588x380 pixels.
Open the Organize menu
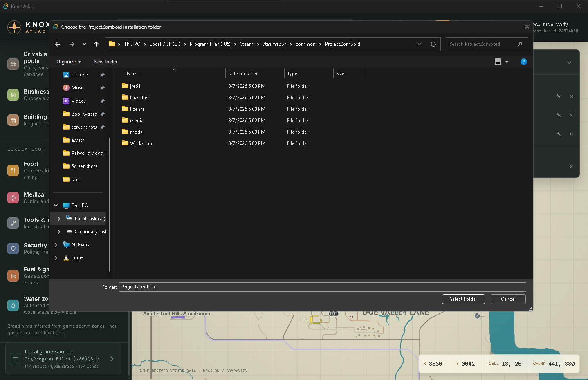tap(69, 62)
